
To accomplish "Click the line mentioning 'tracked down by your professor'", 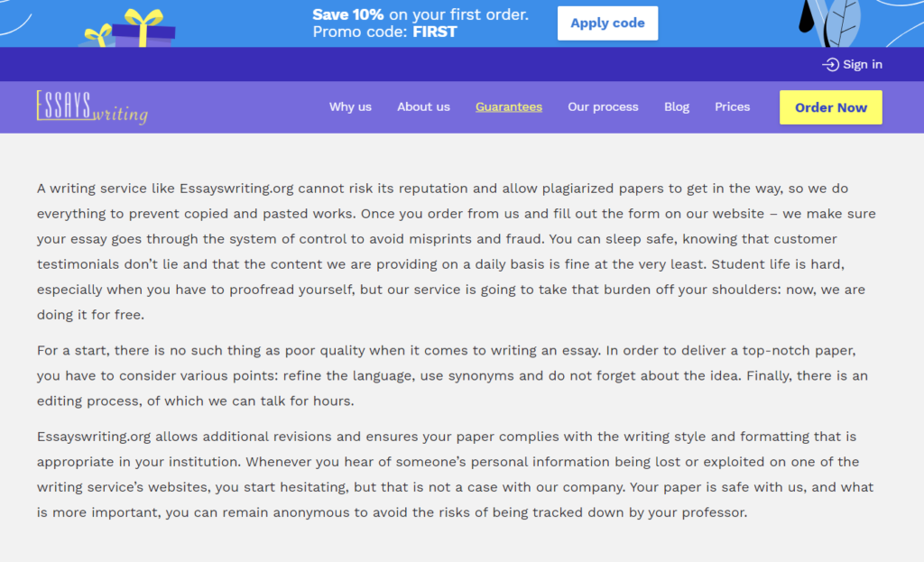I will point(392,512).
